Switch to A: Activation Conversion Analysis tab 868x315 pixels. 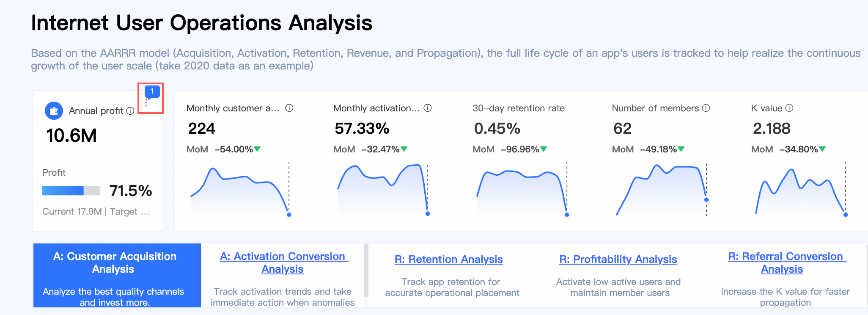tap(283, 262)
